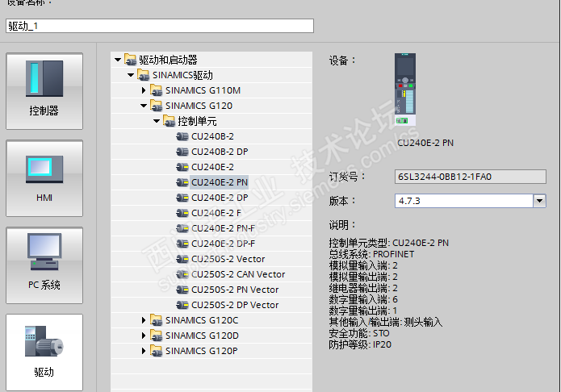Expand the SINAMICS G120C folder

[x=144, y=320]
